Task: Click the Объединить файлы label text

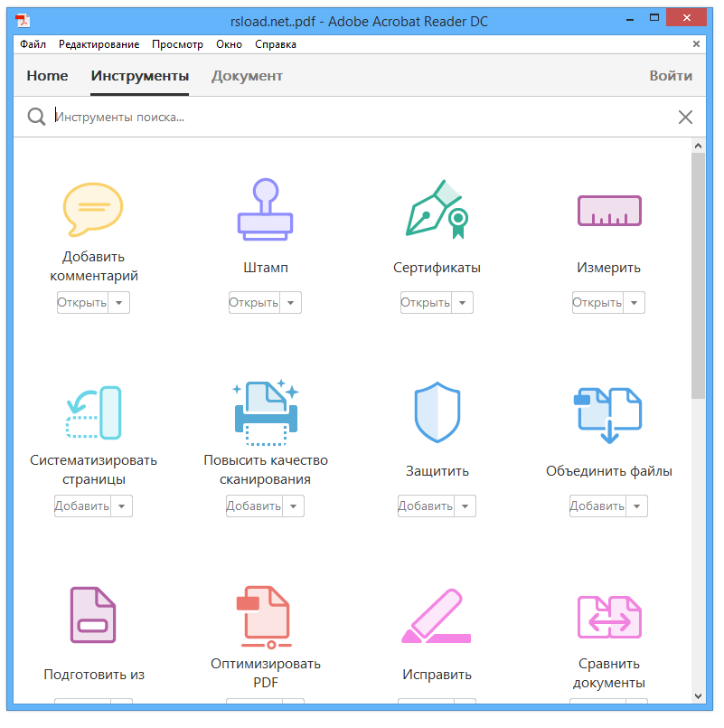Action: click(x=609, y=471)
